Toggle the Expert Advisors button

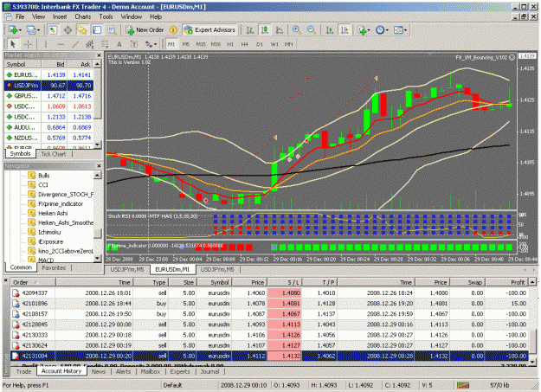(x=209, y=30)
